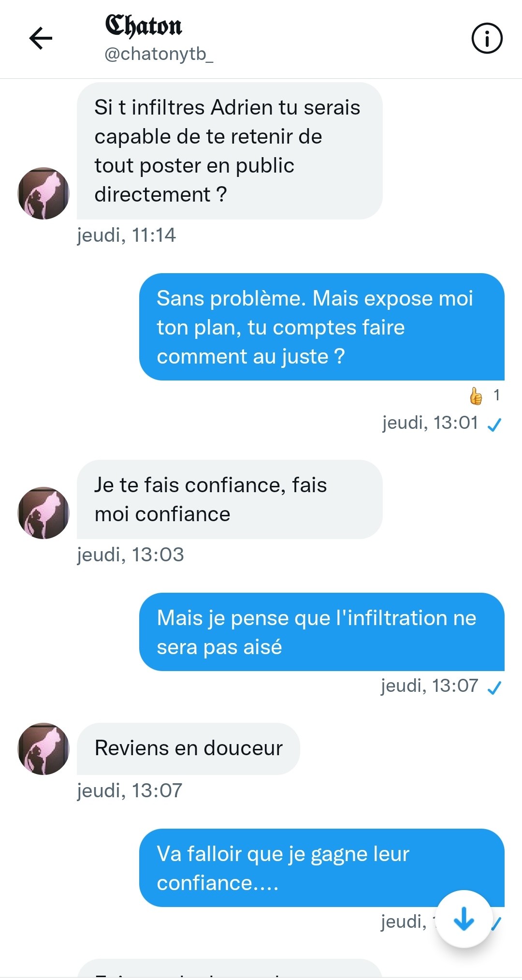This screenshot has width=522, height=980.
Task: Select 'Si t infiltres Adrien' message bubble
Action: point(230,151)
